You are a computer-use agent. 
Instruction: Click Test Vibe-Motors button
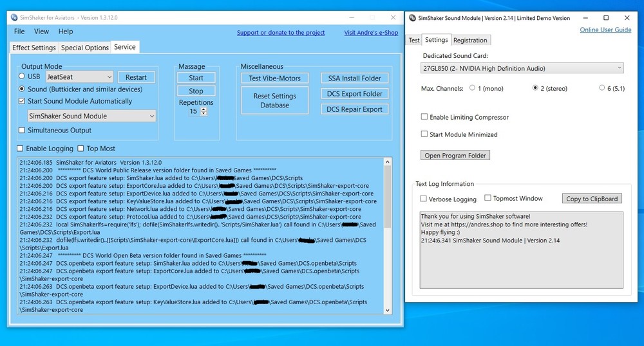point(275,78)
